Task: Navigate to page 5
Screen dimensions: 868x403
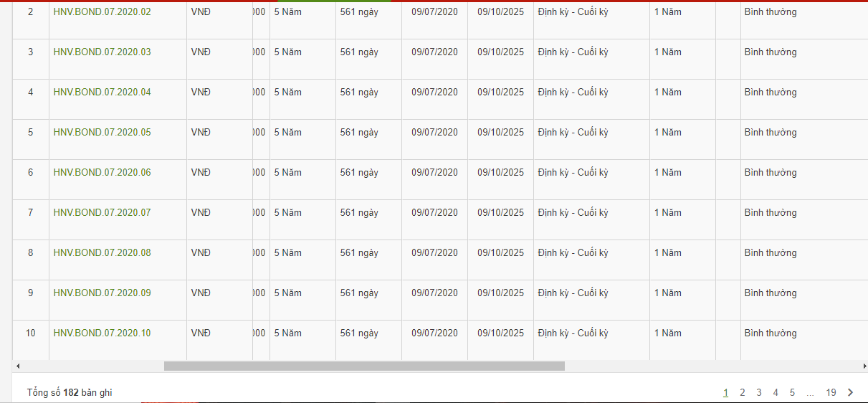Action: click(792, 392)
